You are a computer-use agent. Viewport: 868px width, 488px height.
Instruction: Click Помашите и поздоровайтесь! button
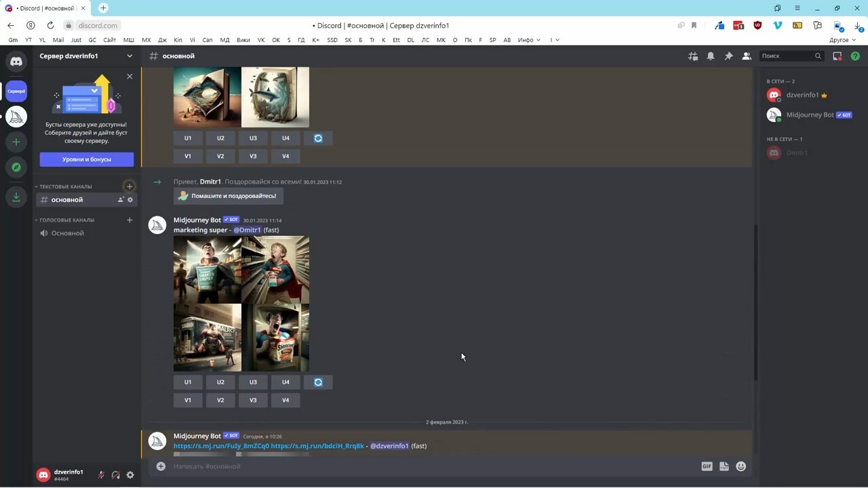pyautogui.click(x=229, y=196)
